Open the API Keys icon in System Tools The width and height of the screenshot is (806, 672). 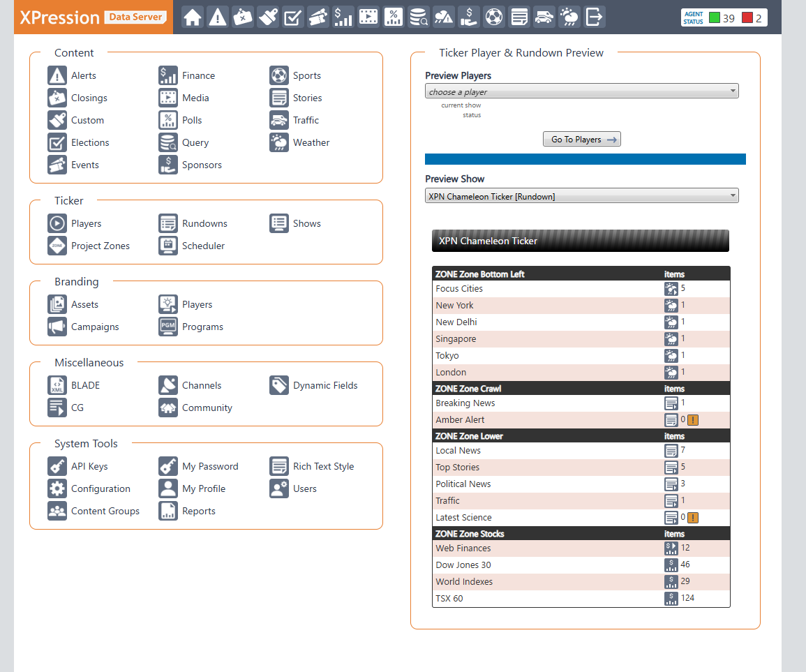57,466
